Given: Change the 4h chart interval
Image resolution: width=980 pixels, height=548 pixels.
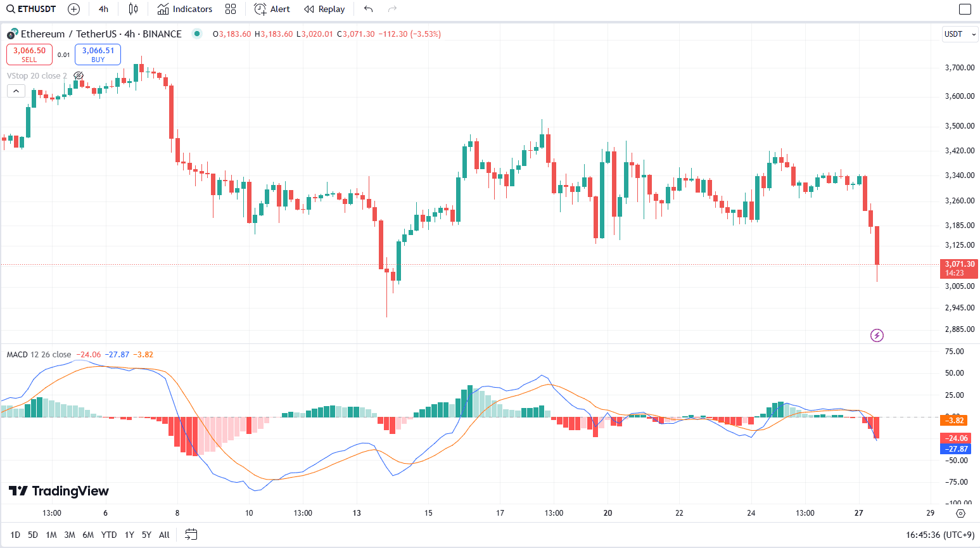Looking at the screenshot, I should pyautogui.click(x=103, y=9).
